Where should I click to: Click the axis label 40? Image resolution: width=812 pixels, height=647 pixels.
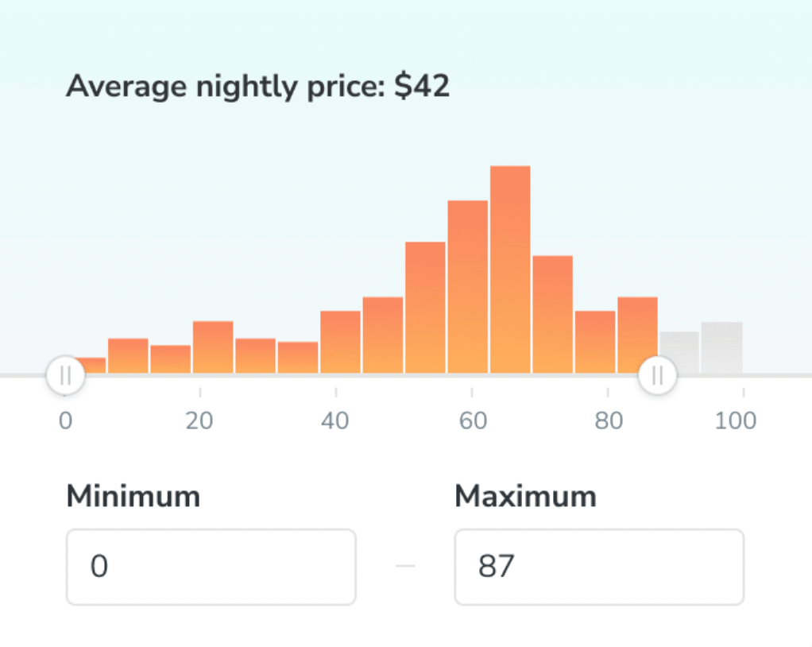(335, 420)
